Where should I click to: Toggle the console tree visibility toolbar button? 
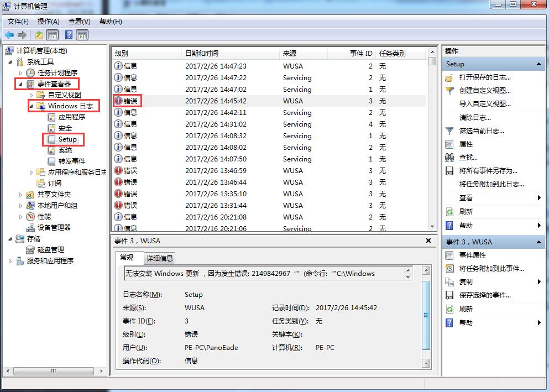pos(52,35)
